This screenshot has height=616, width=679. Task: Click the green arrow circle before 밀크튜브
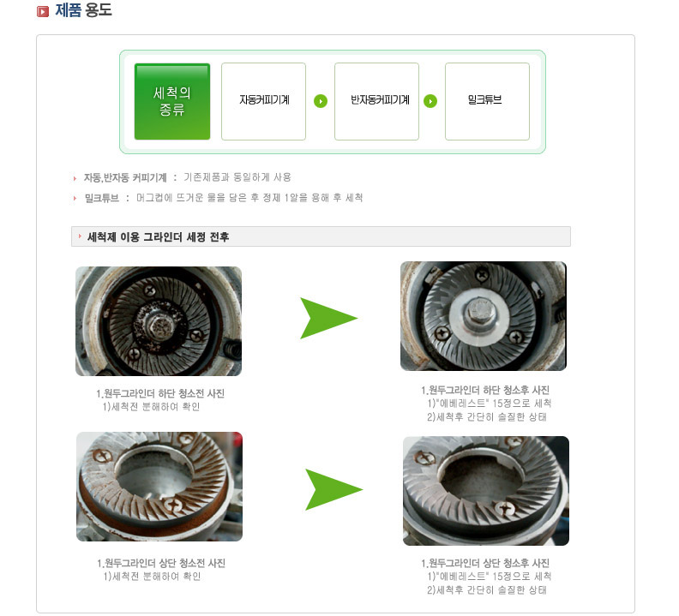tap(430, 101)
